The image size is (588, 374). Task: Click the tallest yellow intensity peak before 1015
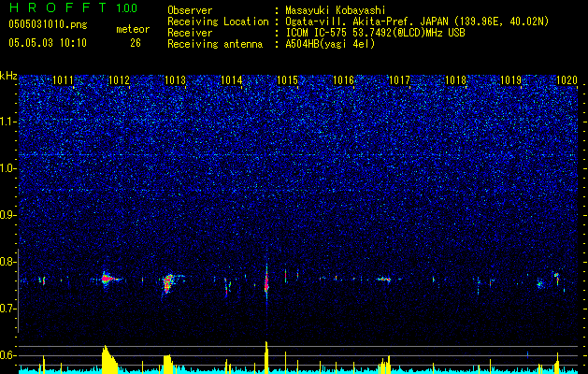point(266,357)
